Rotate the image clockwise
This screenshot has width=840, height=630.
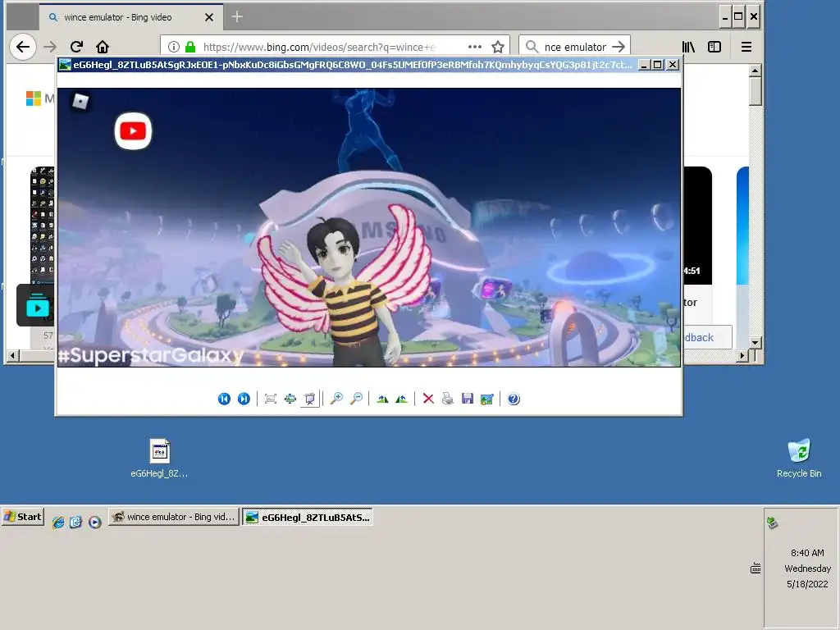[382, 399]
